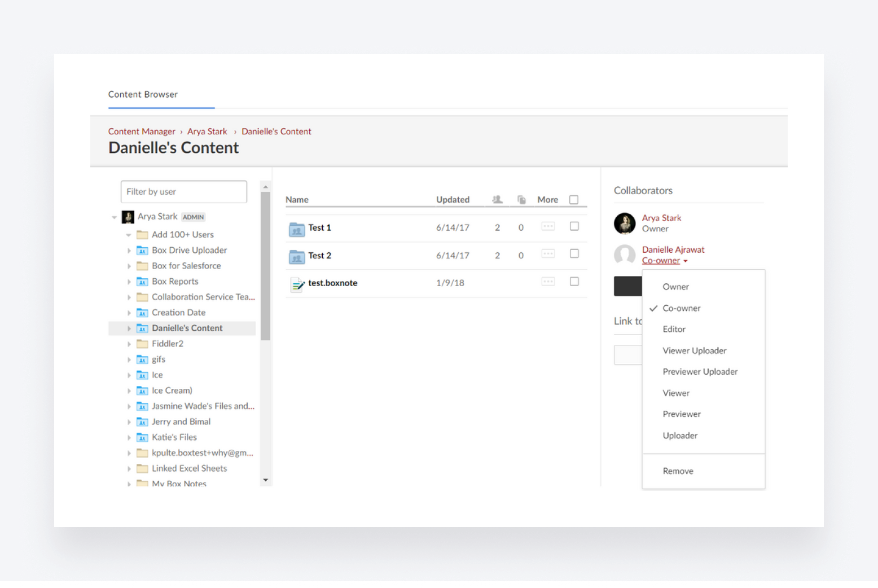Click the Danielle's Content folder icon in sidebar

pyautogui.click(x=142, y=328)
